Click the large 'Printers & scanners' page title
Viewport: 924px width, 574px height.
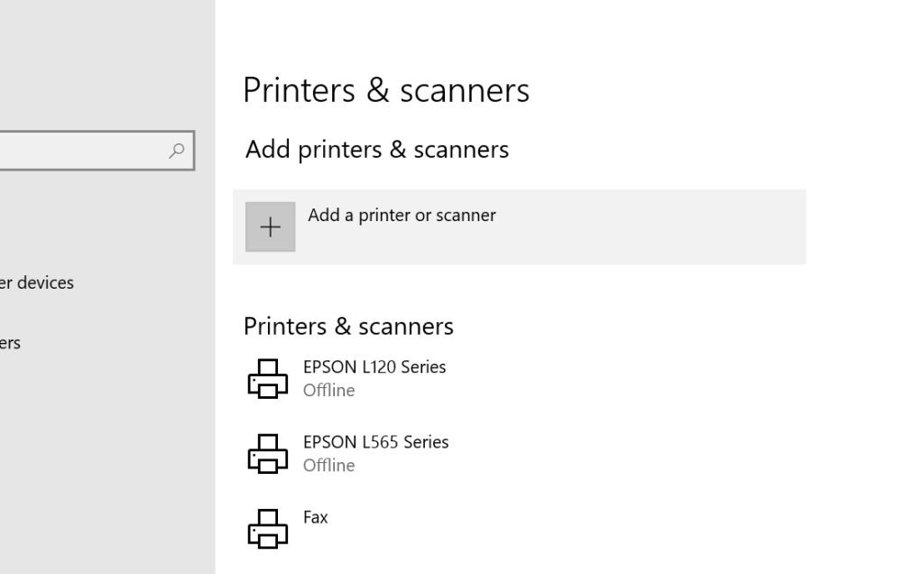click(x=386, y=90)
